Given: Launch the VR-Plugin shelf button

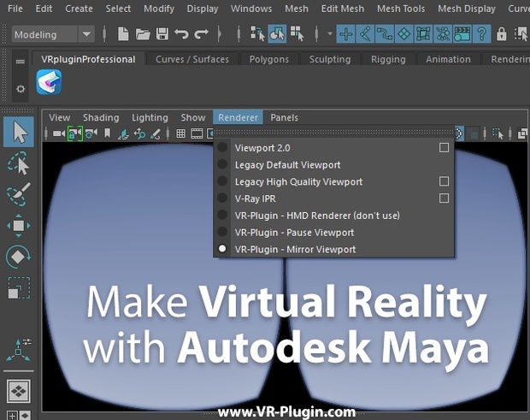Looking at the screenshot, I should click(49, 82).
